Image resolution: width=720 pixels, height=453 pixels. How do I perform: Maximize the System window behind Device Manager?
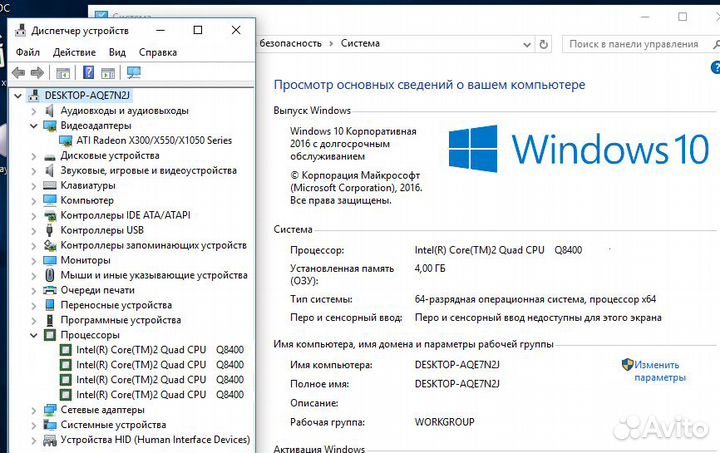[x=683, y=17]
